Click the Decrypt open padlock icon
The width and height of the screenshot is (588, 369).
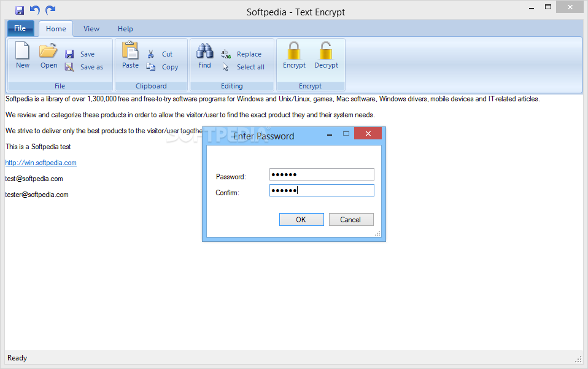coord(326,50)
